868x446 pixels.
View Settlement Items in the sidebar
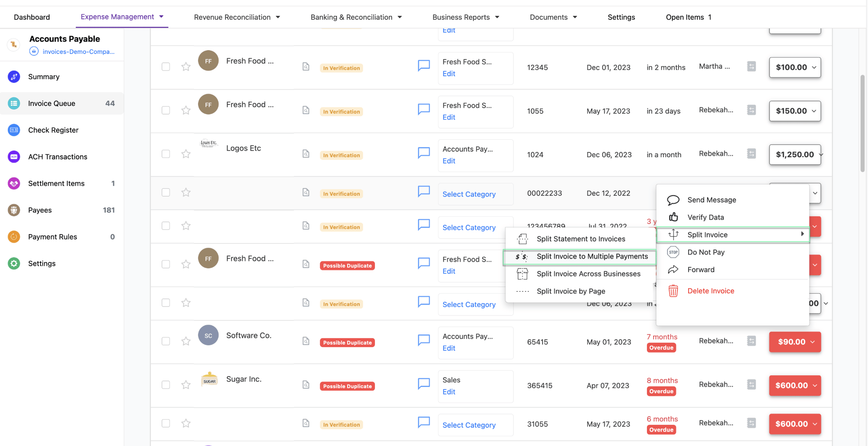[x=14, y=183]
